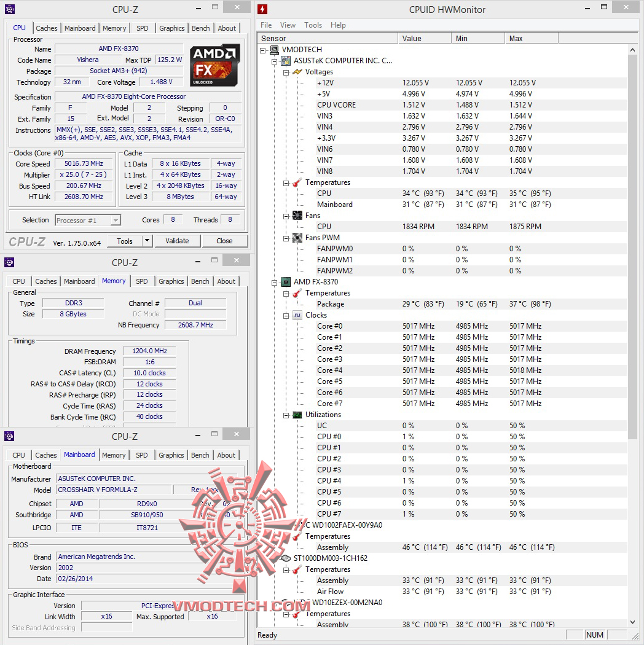The height and width of the screenshot is (645, 644).
Task: Switch to Bench tab in top CPU-Z
Action: point(201,28)
